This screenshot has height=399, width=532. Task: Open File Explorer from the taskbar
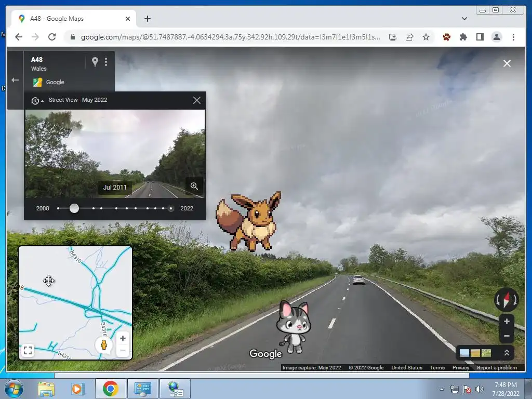[x=46, y=389]
